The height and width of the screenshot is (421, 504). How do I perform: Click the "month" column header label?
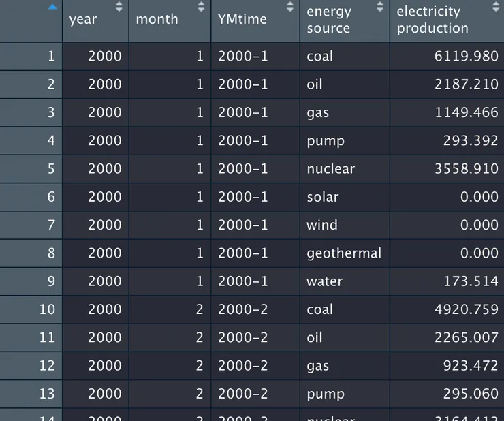click(x=157, y=20)
